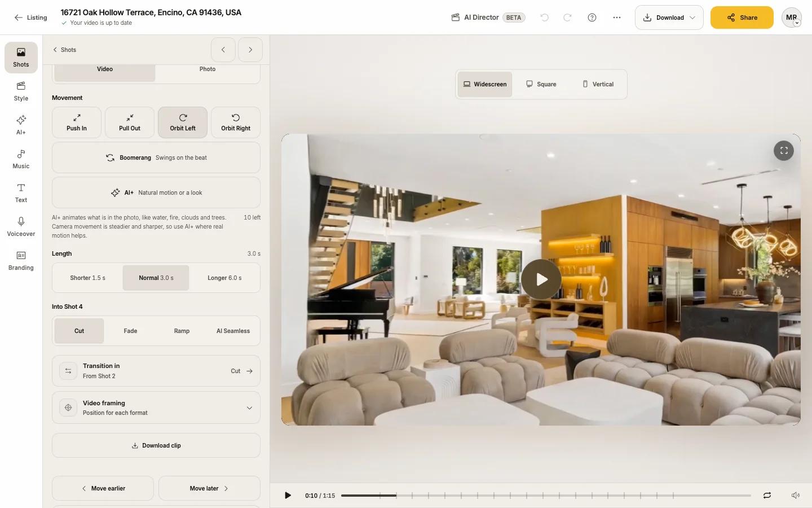Open the AI+ sidebar panel
This screenshot has width=812, height=508.
coord(21,125)
